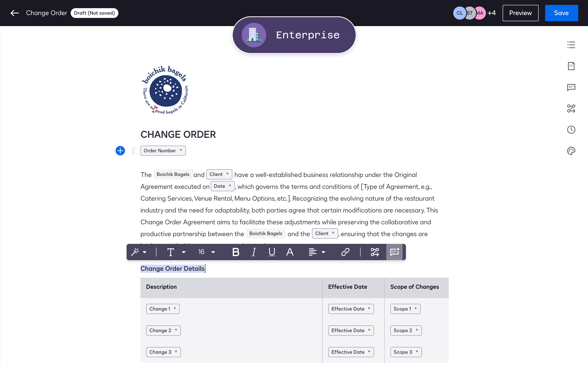Toggle bold formatting
Viewport: 588px width, 367px height.
(236, 252)
